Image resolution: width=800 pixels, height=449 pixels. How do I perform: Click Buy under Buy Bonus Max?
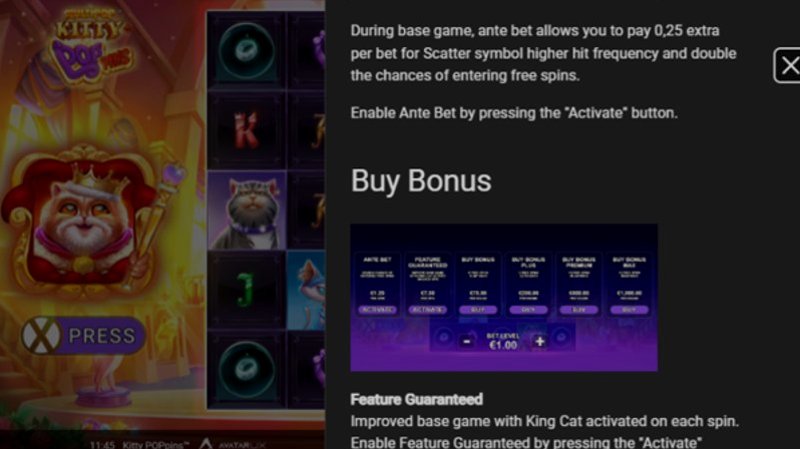pos(629,310)
